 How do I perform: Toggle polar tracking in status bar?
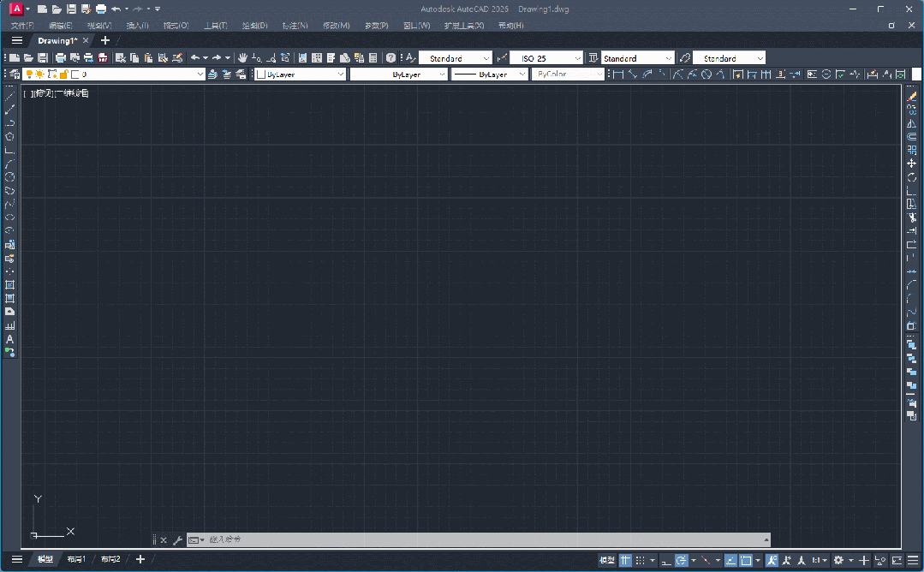tap(681, 560)
